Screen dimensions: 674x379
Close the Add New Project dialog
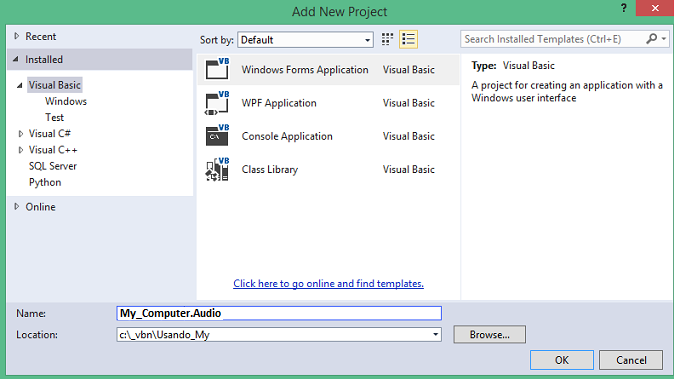655,8
